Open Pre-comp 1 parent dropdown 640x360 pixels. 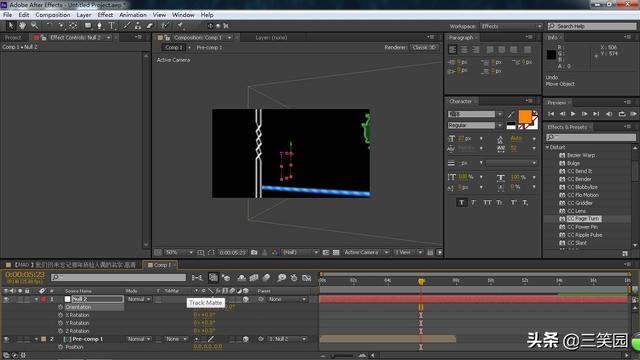click(287, 339)
